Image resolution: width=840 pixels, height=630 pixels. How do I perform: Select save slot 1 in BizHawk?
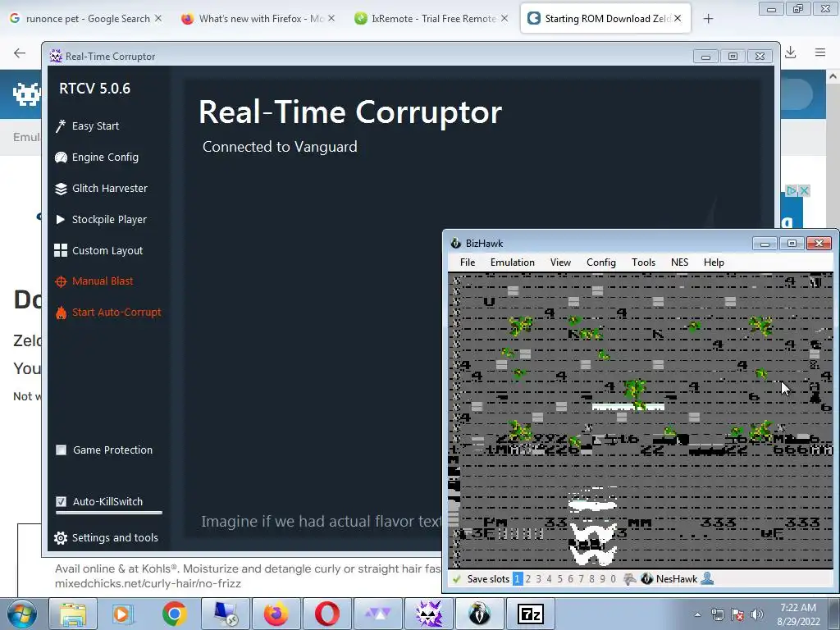(518, 579)
